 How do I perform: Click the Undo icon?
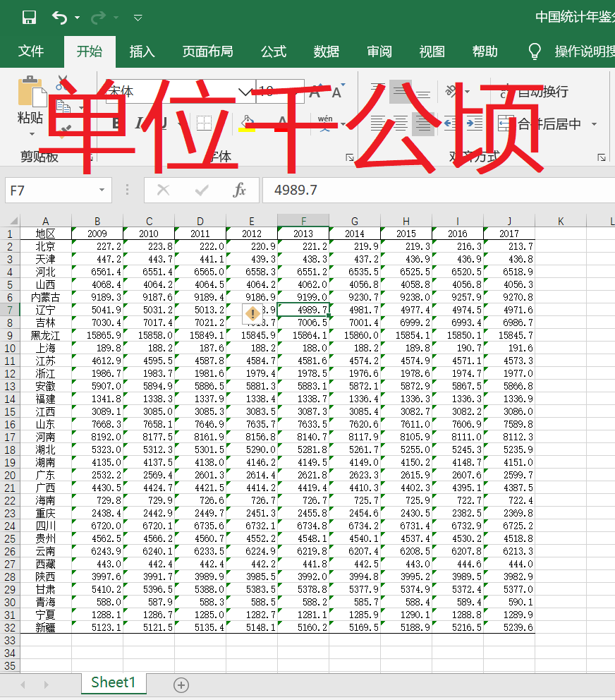coord(59,16)
